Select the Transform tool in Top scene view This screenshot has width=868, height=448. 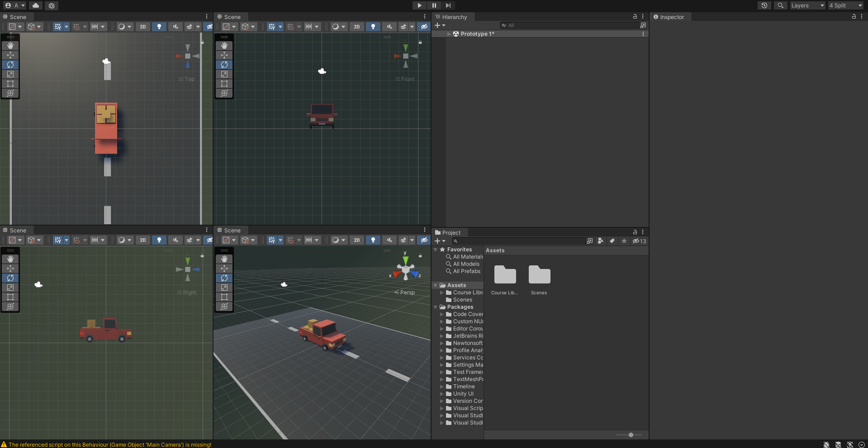pos(10,93)
